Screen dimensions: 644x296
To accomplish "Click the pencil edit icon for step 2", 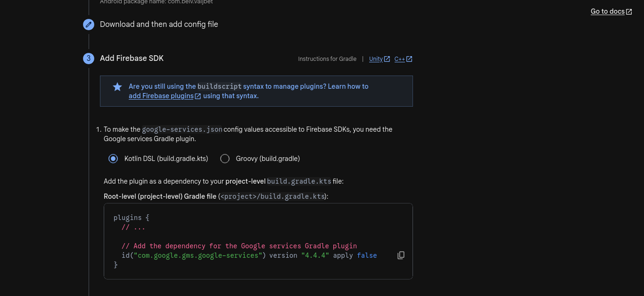I will click(89, 25).
